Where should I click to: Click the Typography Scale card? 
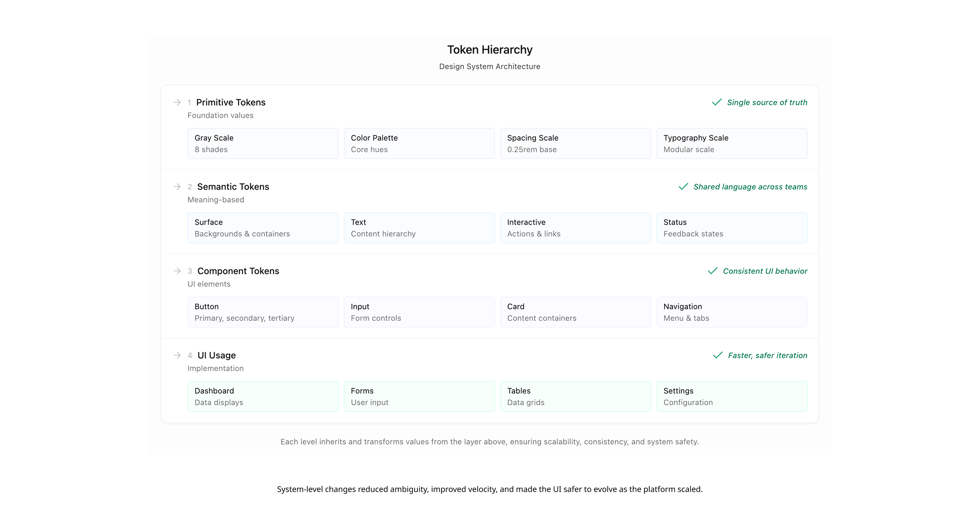pyautogui.click(x=732, y=143)
